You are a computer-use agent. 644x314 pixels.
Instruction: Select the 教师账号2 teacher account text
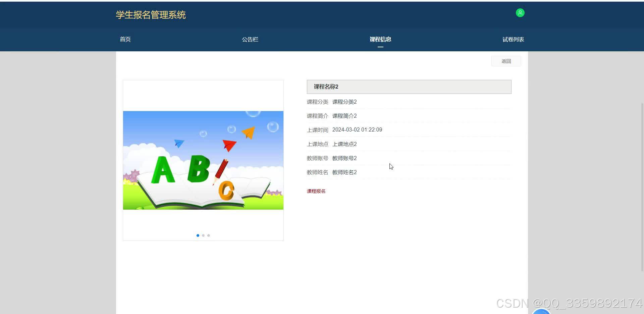point(344,158)
